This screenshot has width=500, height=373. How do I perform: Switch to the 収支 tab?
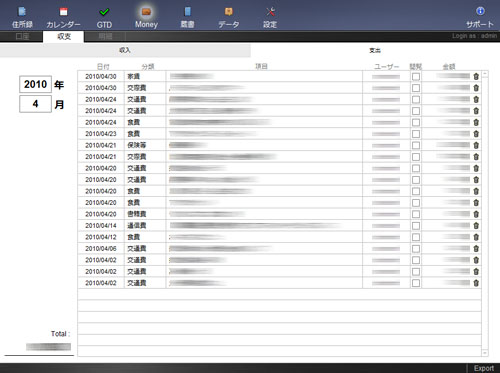(x=64, y=36)
